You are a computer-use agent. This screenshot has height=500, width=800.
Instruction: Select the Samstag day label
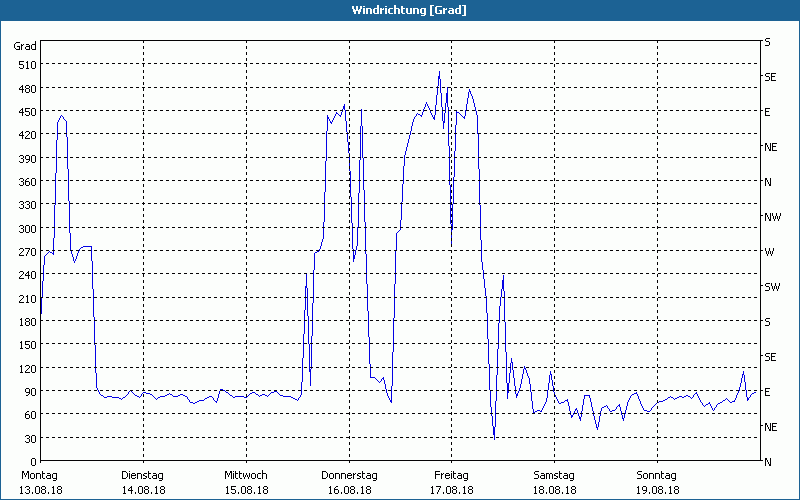[x=553, y=475]
